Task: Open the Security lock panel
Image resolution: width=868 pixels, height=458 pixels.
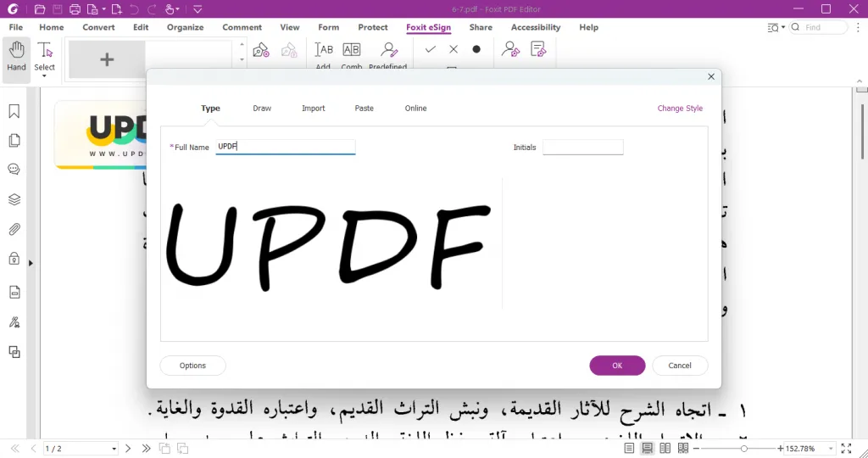Action: tap(14, 259)
